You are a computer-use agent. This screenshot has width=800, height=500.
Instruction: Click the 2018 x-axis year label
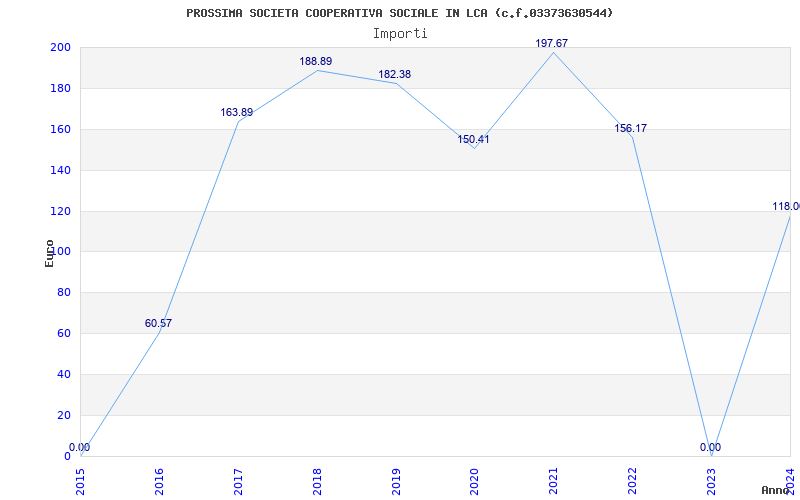317,480
